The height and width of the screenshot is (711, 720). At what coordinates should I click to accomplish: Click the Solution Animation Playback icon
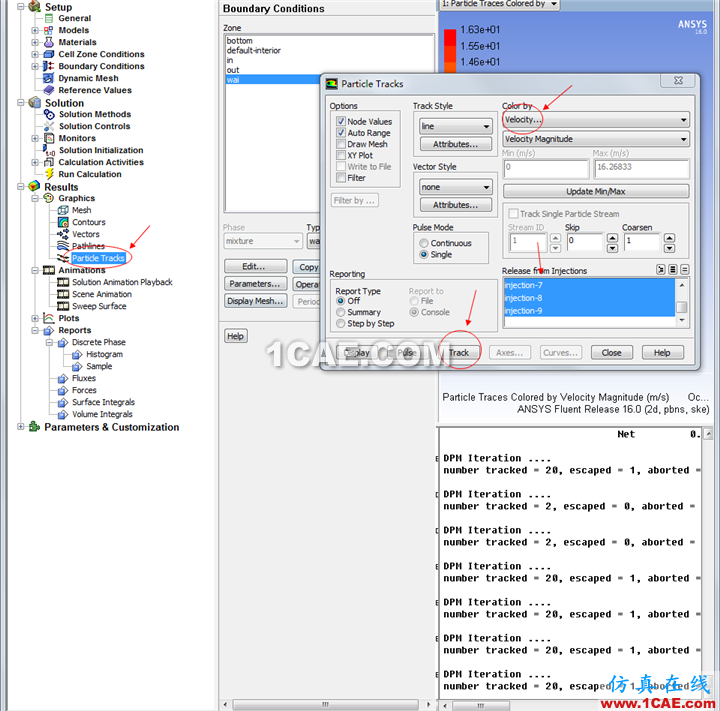pos(63,282)
